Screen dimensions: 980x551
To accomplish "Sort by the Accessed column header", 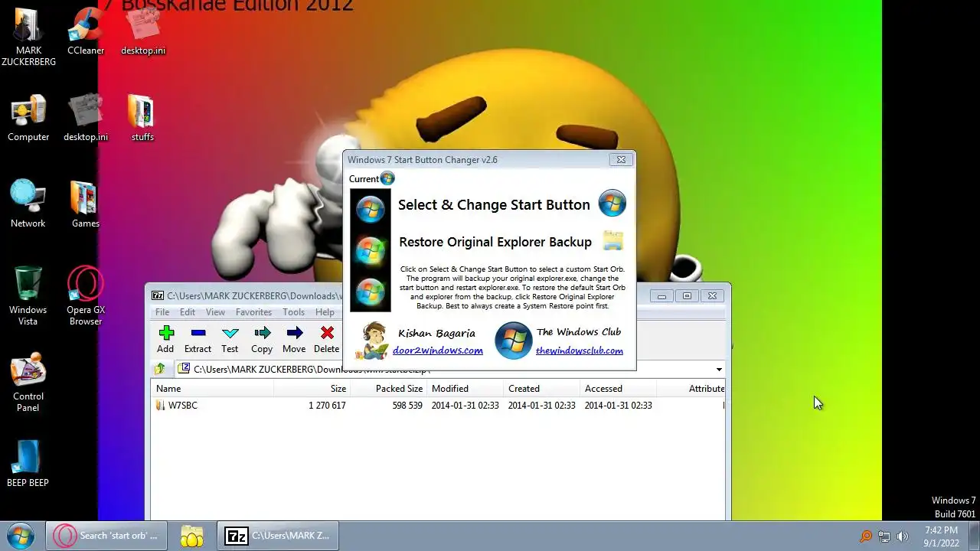I will [618, 389].
